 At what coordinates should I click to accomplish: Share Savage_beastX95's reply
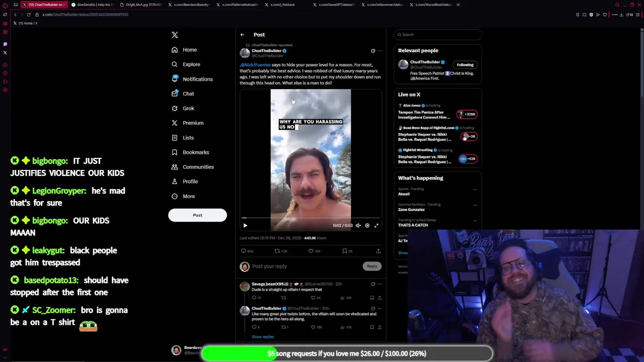pos(379,298)
